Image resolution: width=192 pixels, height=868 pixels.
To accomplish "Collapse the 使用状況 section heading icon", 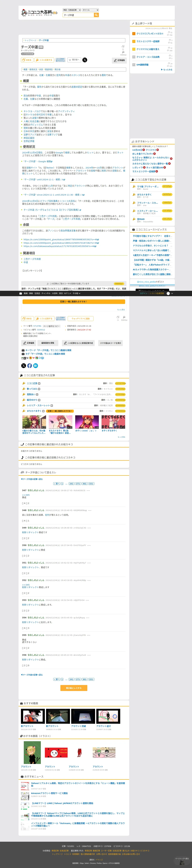I will click(x=21, y=147).
